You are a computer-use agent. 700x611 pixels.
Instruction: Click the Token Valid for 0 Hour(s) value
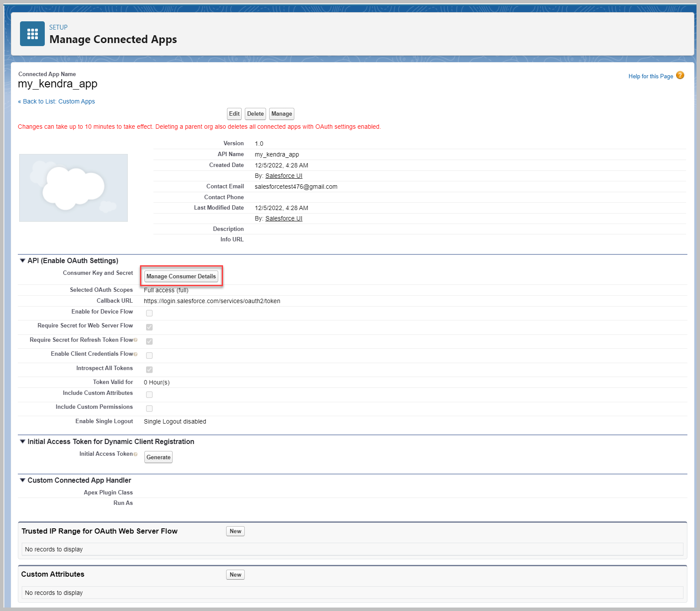pyautogui.click(x=157, y=382)
